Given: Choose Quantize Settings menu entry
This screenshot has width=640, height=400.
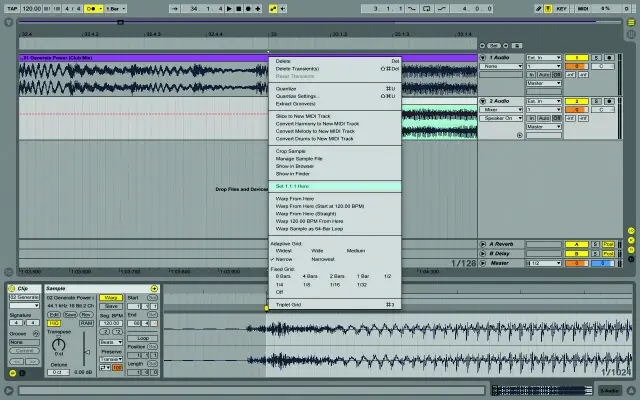Looking at the screenshot, I should coord(335,96).
